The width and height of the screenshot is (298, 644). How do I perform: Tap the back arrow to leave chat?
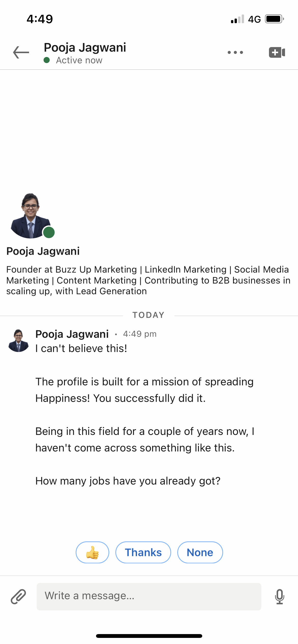[21, 52]
